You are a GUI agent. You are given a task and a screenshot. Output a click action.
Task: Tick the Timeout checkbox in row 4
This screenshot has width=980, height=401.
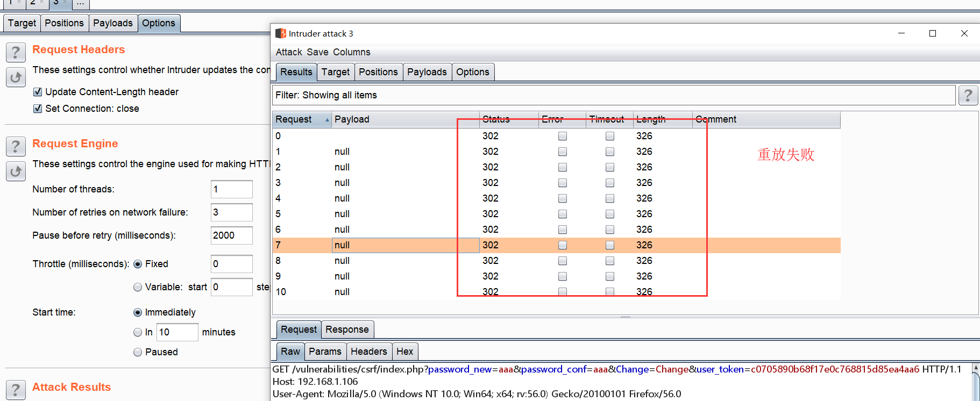click(x=610, y=198)
